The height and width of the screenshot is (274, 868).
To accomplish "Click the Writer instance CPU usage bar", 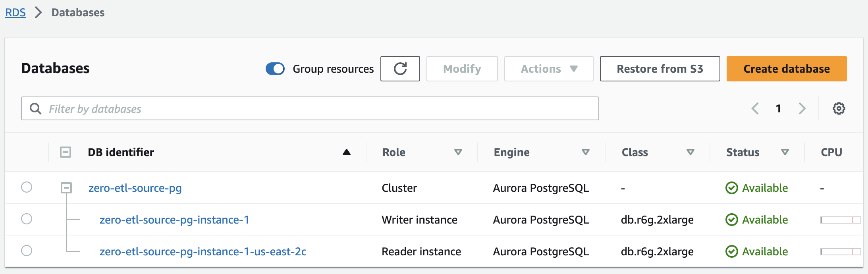I will [840, 220].
